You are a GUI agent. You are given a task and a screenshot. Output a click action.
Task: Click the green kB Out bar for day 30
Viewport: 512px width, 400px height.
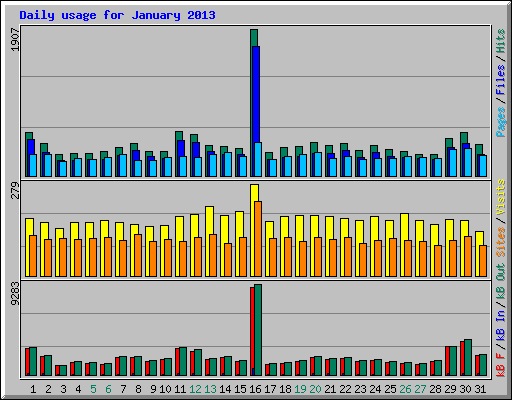(468, 358)
